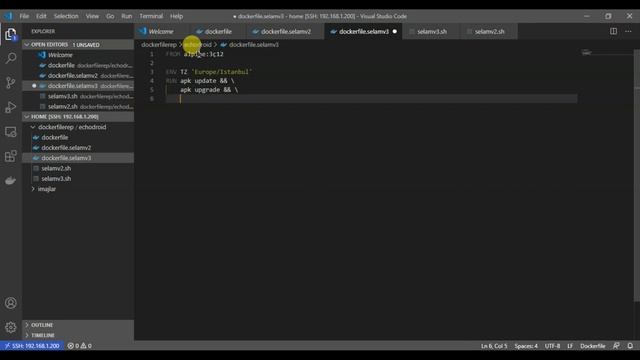Image resolution: width=640 pixels, height=360 pixels.
Task: Open the Source Control view
Action: tap(11, 83)
